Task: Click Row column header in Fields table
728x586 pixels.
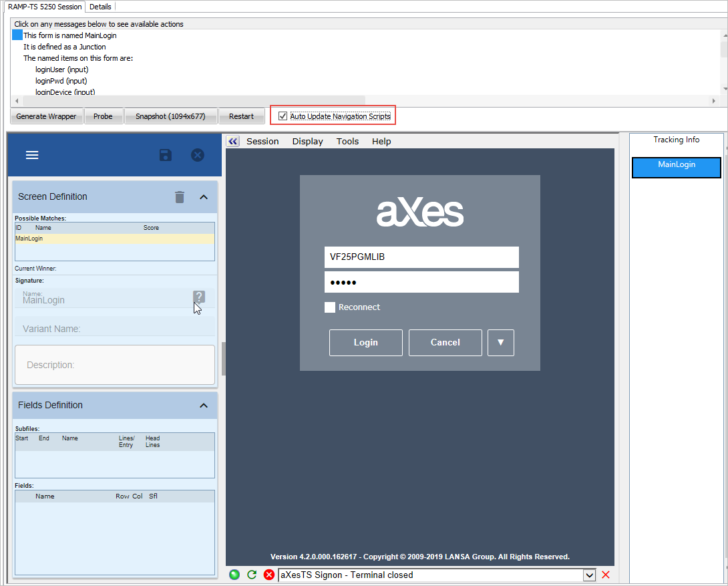Action: 123,496
